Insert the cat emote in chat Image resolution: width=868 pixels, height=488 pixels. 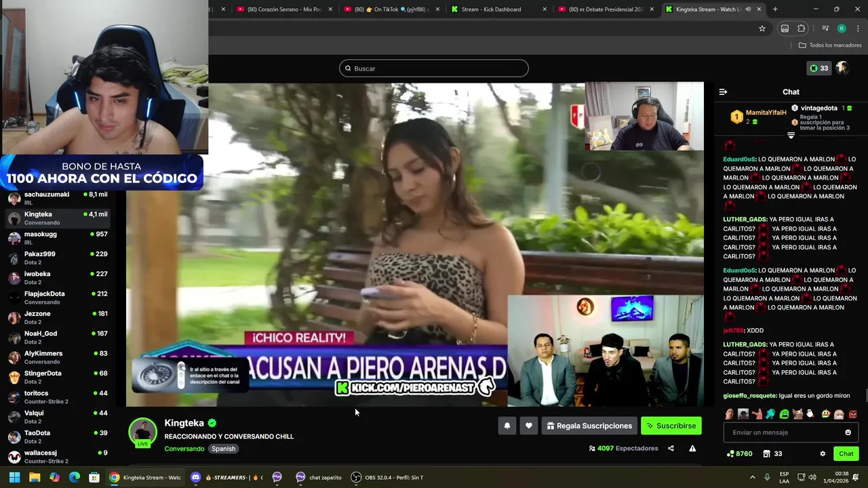(798, 414)
